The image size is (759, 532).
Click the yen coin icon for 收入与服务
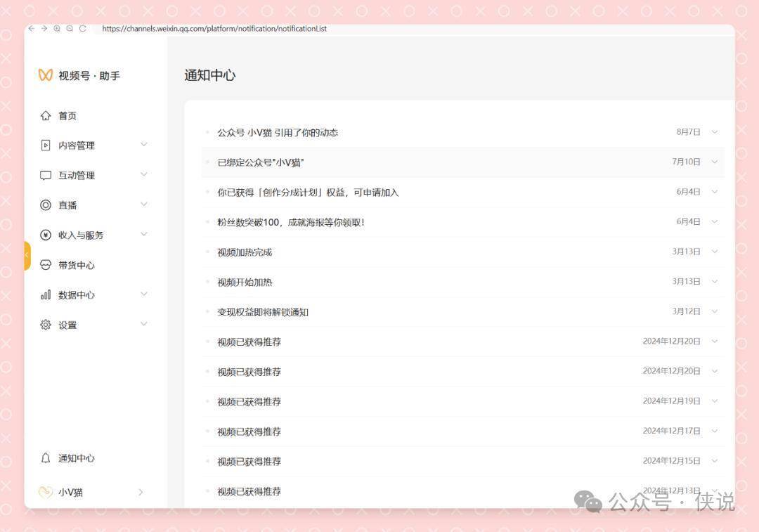click(46, 235)
